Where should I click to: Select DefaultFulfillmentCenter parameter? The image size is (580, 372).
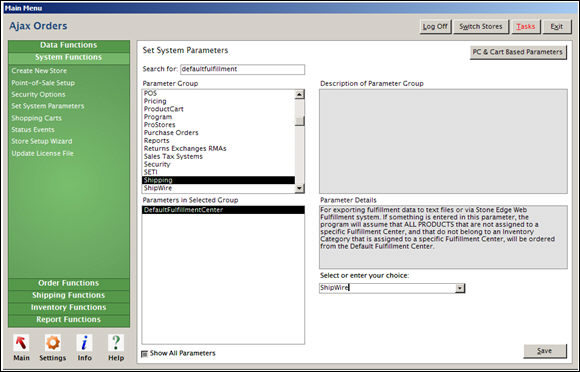click(223, 210)
